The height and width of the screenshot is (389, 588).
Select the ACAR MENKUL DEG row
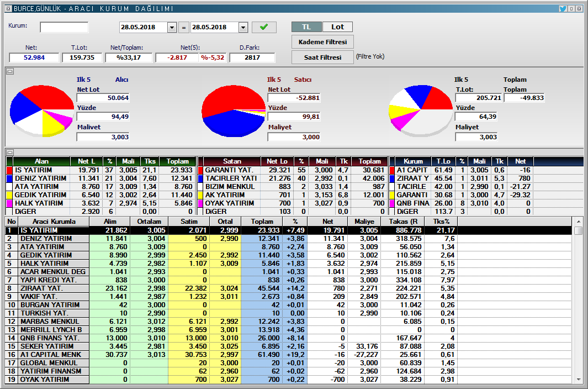pos(288,271)
